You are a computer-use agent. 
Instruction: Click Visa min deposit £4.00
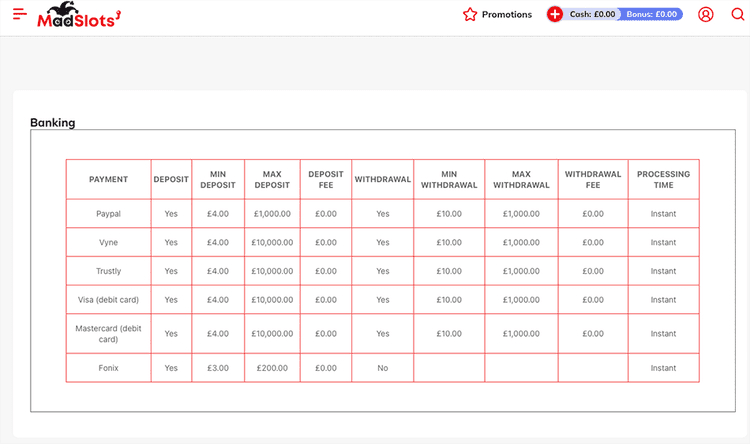(218, 300)
